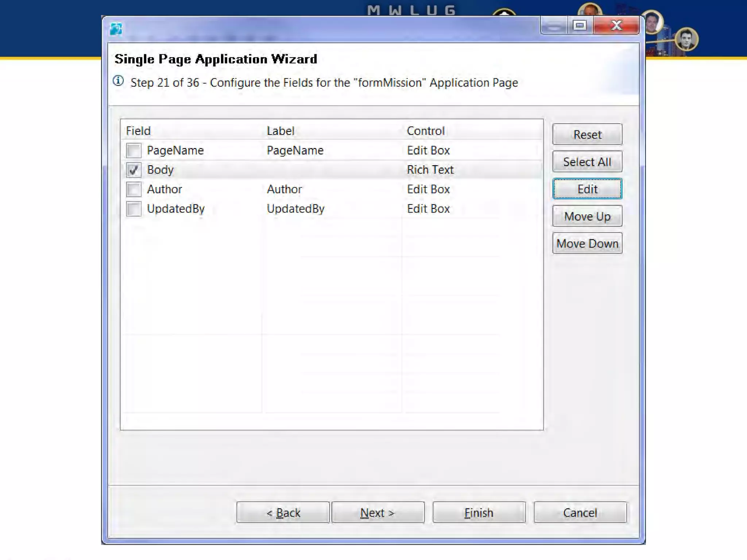This screenshot has width=747, height=560.
Task: Click the Select All button
Action: pyautogui.click(x=587, y=162)
